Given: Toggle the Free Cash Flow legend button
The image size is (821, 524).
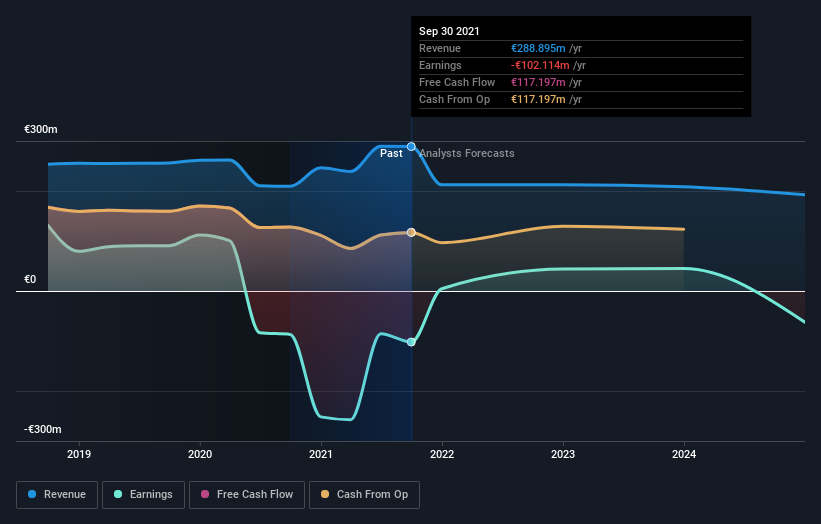Looking at the screenshot, I should coord(247,495).
